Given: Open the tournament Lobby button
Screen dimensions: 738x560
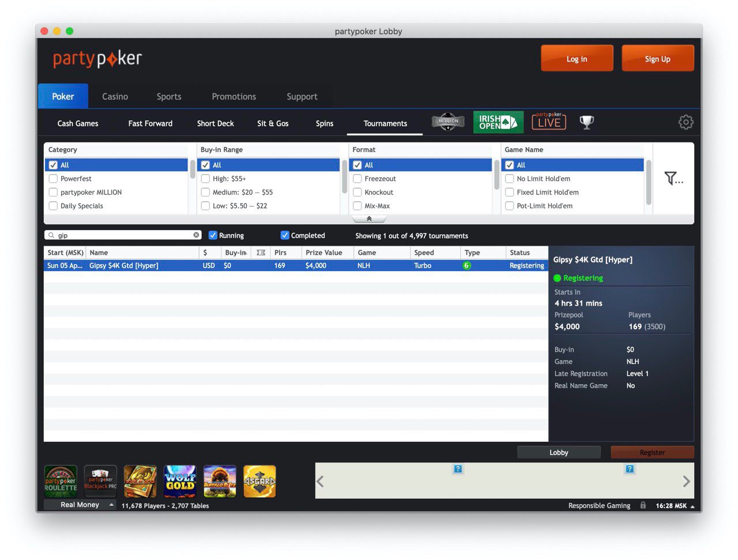Looking at the screenshot, I should [559, 452].
